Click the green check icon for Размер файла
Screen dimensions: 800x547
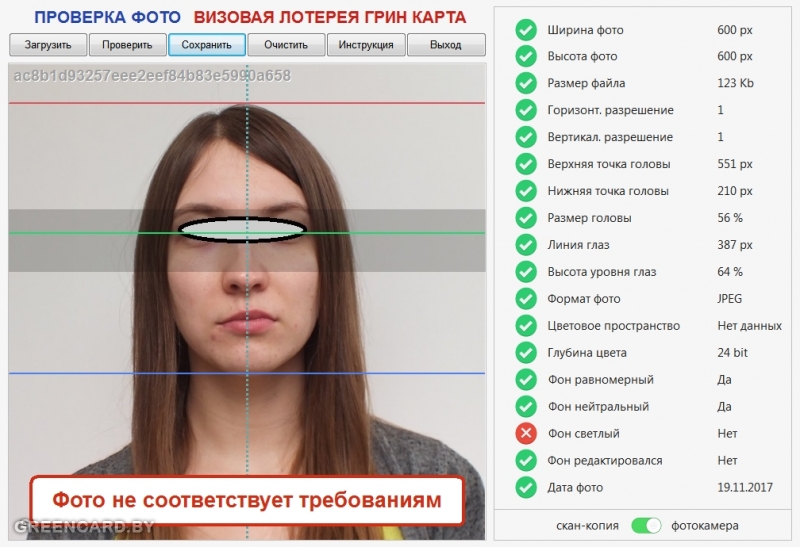526,83
